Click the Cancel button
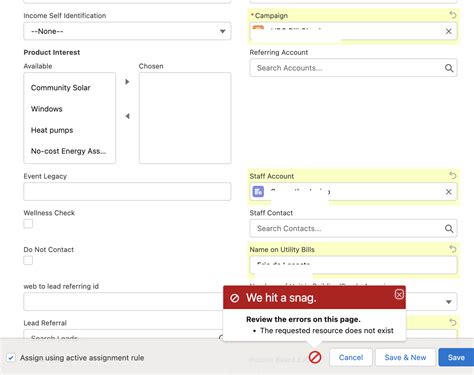 [351, 357]
